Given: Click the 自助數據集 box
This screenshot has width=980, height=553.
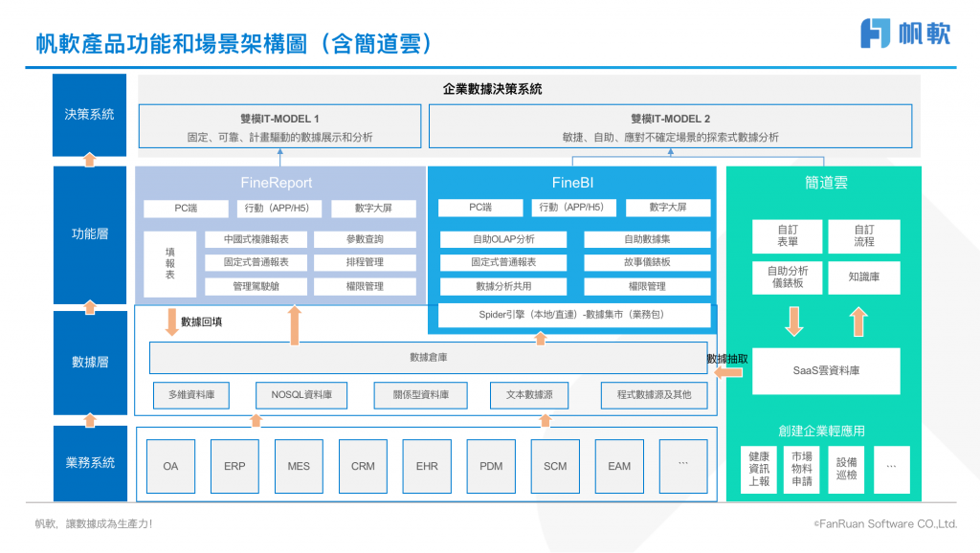Looking at the screenshot, I should coord(647,239).
